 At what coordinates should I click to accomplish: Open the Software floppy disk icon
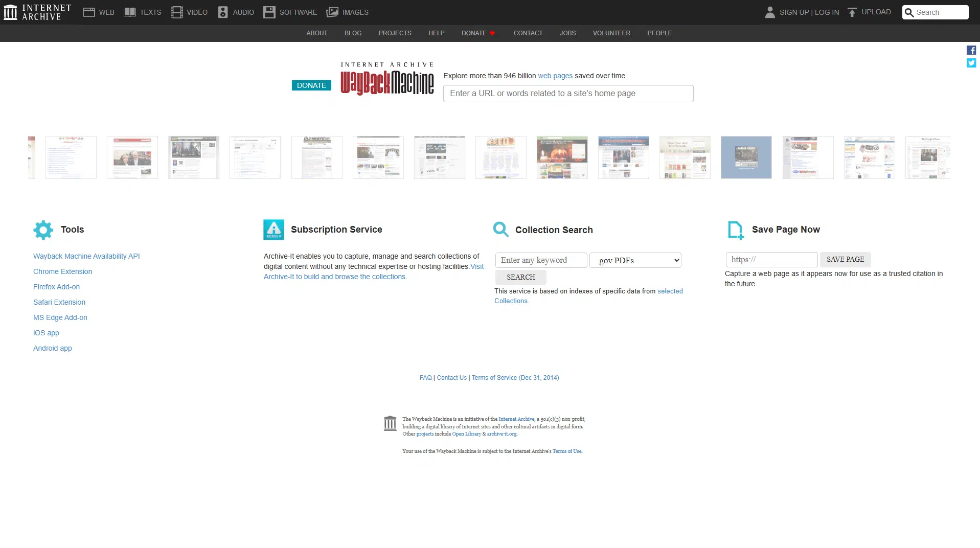pyautogui.click(x=269, y=12)
